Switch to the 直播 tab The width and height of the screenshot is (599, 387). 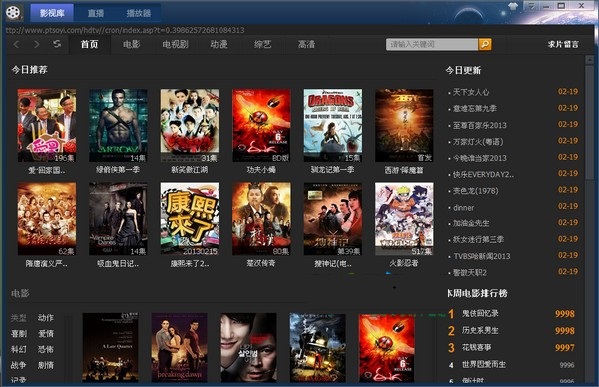pyautogui.click(x=96, y=13)
